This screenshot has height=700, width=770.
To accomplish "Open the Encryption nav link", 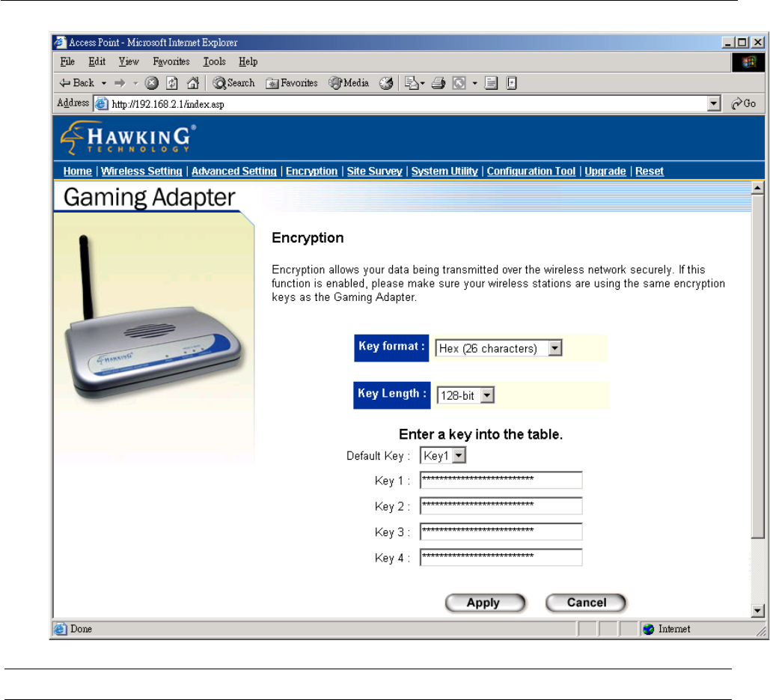I will pyautogui.click(x=312, y=171).
